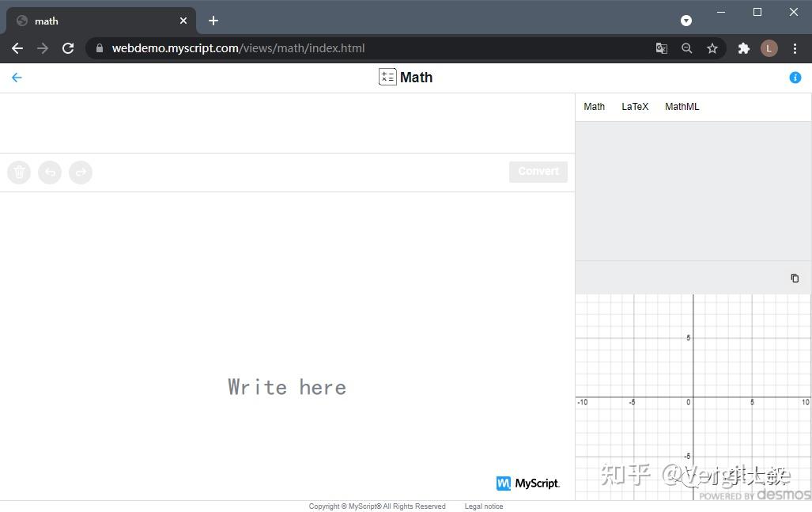This screenshot has width=812, height=512.
Task: Select the Math output tab
Action: (594, 106)
